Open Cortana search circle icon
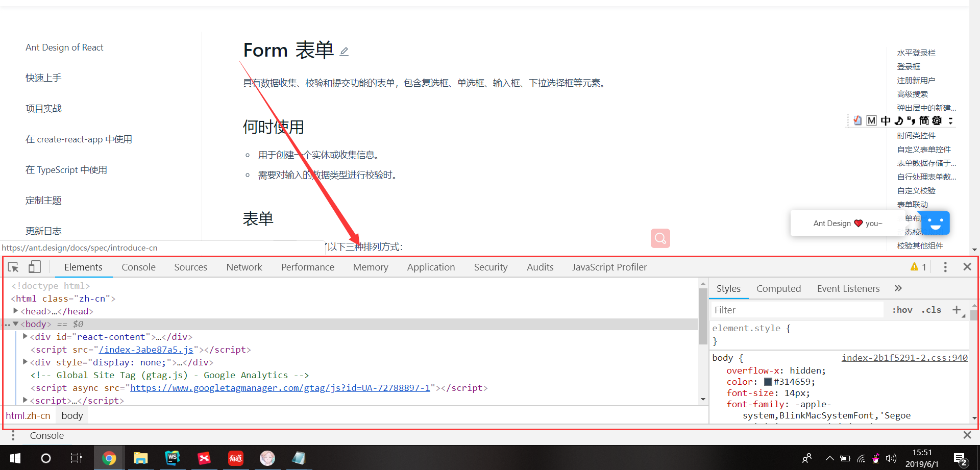The image size is (980, 470). (46, 458)
